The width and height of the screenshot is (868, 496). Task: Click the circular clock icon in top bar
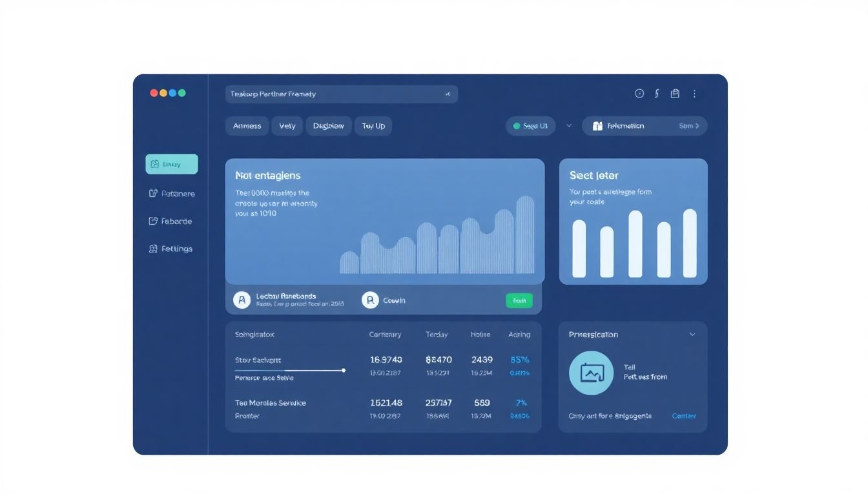click(639, 94)
